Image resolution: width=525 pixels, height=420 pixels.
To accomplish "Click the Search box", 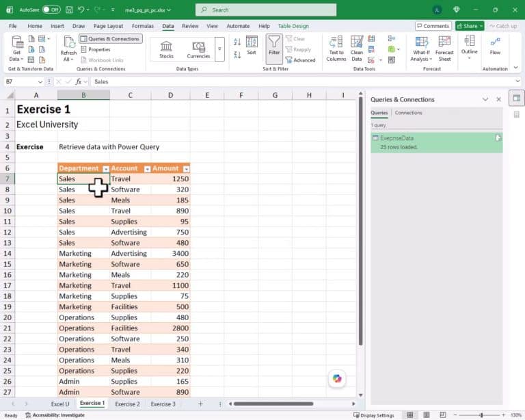I will tap(266, 10).
